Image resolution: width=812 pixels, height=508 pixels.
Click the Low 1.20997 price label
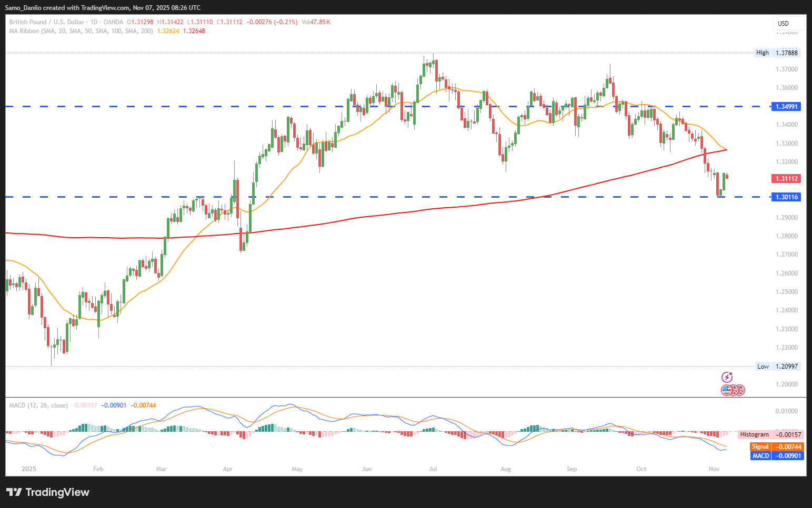(778, 367)
